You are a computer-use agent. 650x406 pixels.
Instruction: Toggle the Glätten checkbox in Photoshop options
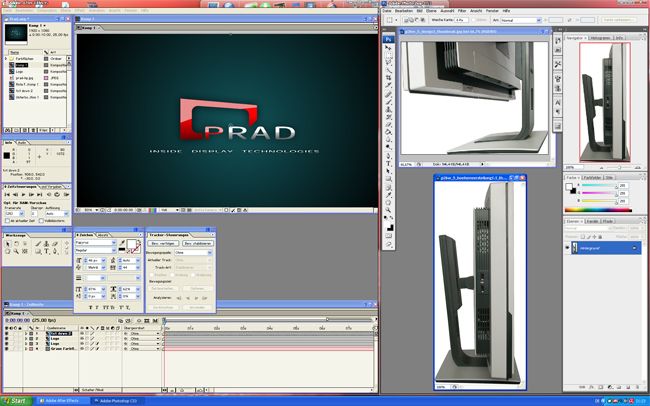[x=473, y=20]
